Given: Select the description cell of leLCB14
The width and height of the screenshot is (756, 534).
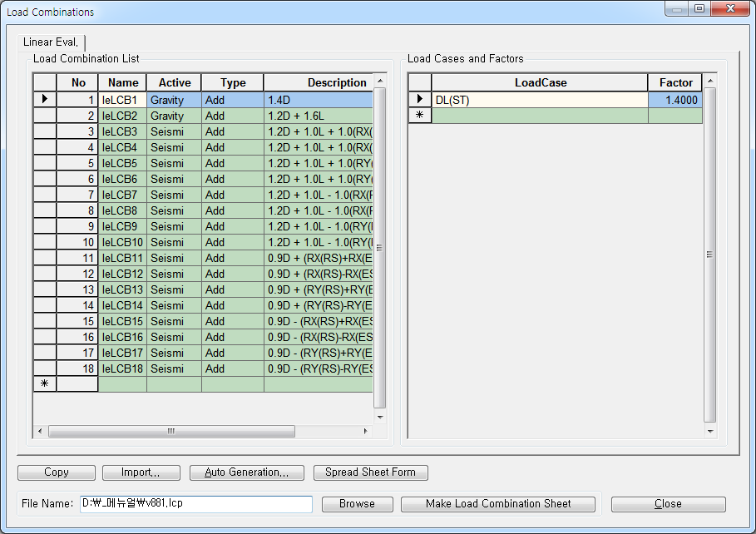Looking at the screenshot, I should [x=319, y=305].
